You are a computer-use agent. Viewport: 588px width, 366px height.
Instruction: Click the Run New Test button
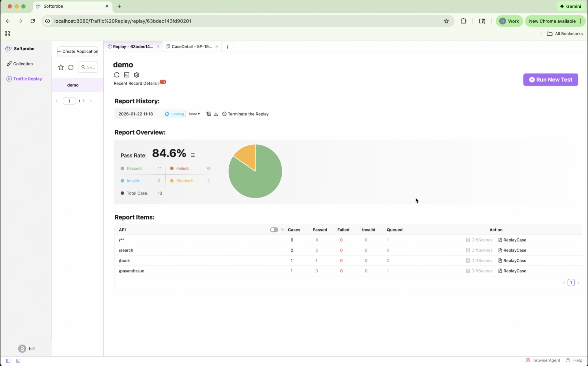coord(550,80)
